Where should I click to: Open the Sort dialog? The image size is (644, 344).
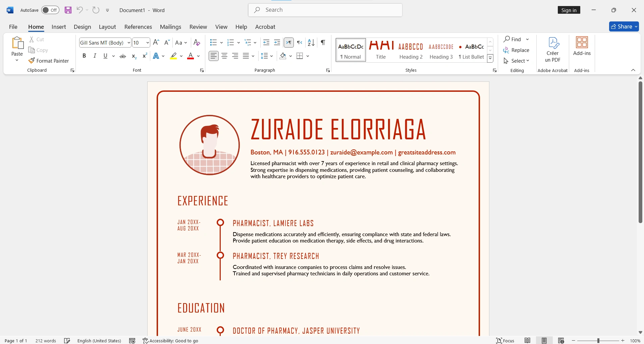click(311, 43)
